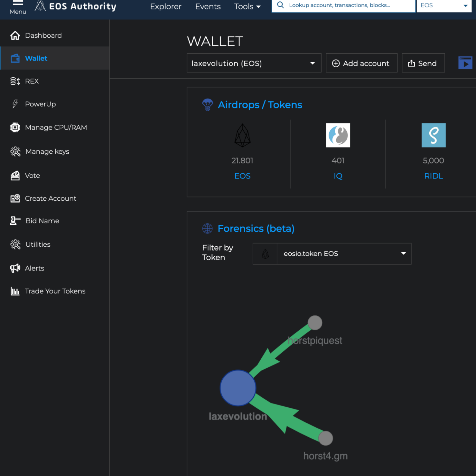The image size is (476, 476).
Task: Click the REX coins icon
Action: point(15,81)
